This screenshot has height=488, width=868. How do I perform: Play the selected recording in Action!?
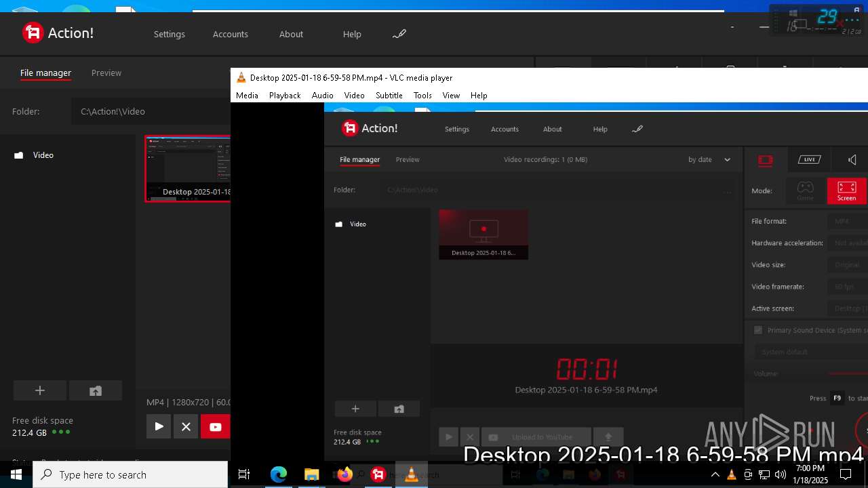pyautogui.click(x=159, y=426)
